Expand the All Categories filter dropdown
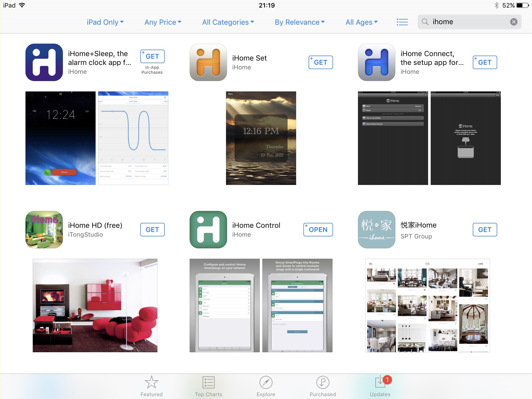Viewport: 532px width, 399px height. [x=228, y=22]
